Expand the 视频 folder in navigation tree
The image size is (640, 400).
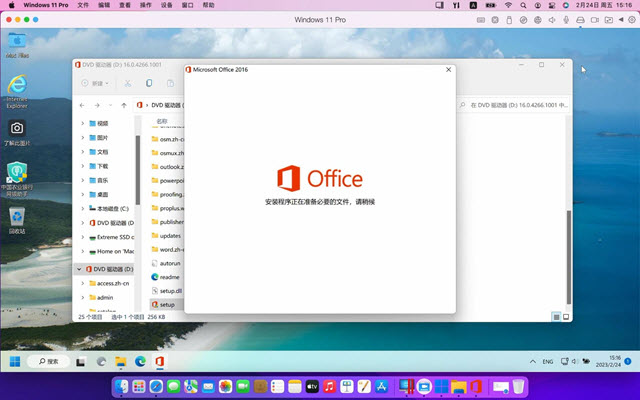coord(82,123)
